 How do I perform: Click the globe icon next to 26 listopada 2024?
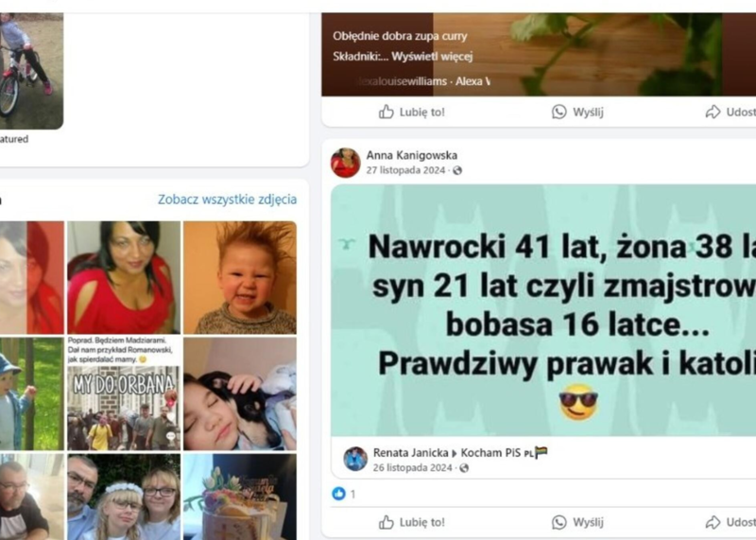[x=464, y=468]
